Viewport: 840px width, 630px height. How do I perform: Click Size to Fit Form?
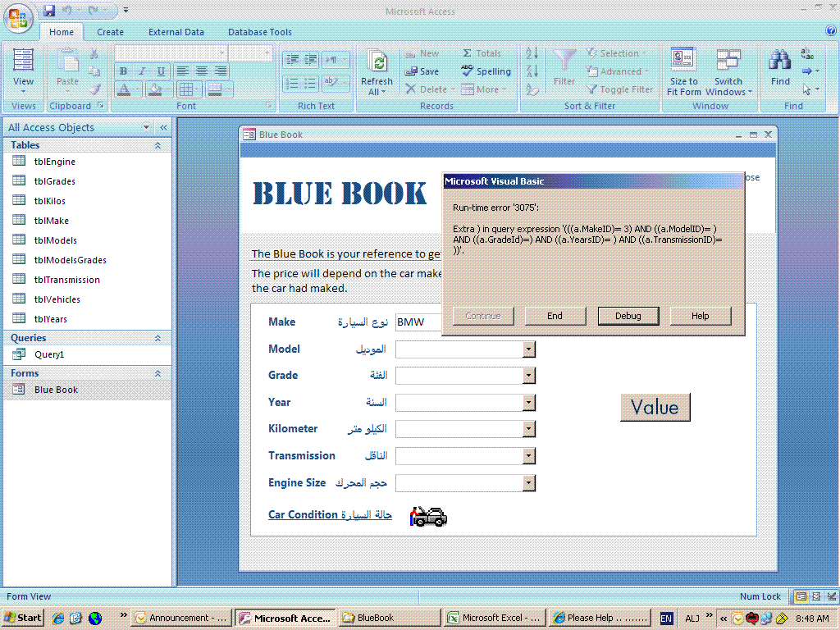click(x=683, y=72)
